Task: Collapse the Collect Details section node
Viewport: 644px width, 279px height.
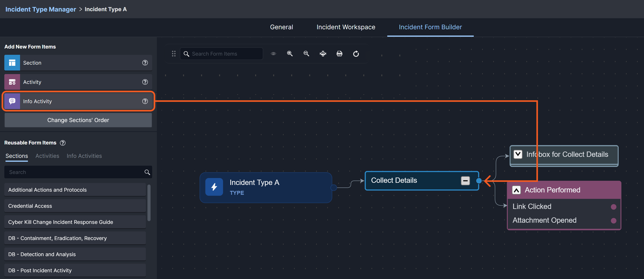Action: [465, 180]
